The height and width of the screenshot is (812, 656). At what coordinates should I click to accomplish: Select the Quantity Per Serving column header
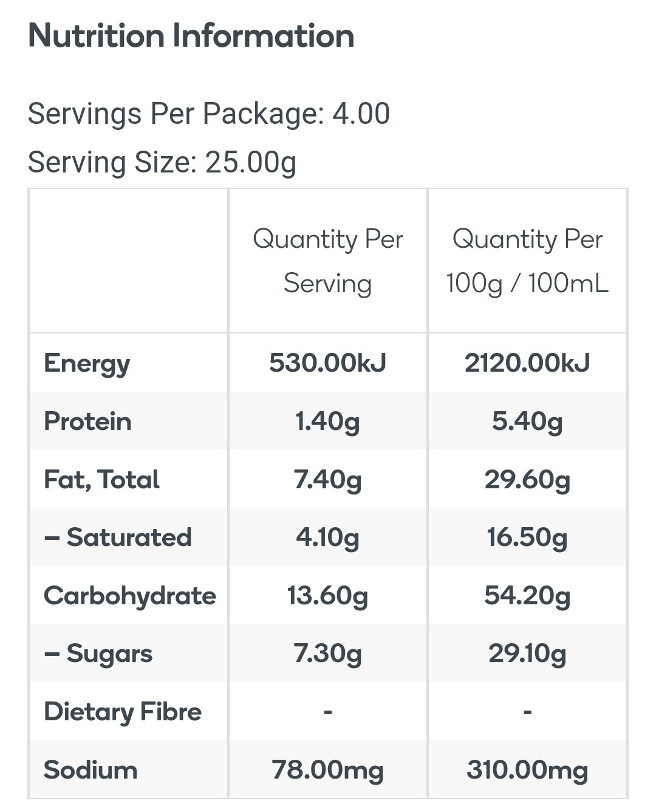[x=328, y=261]
